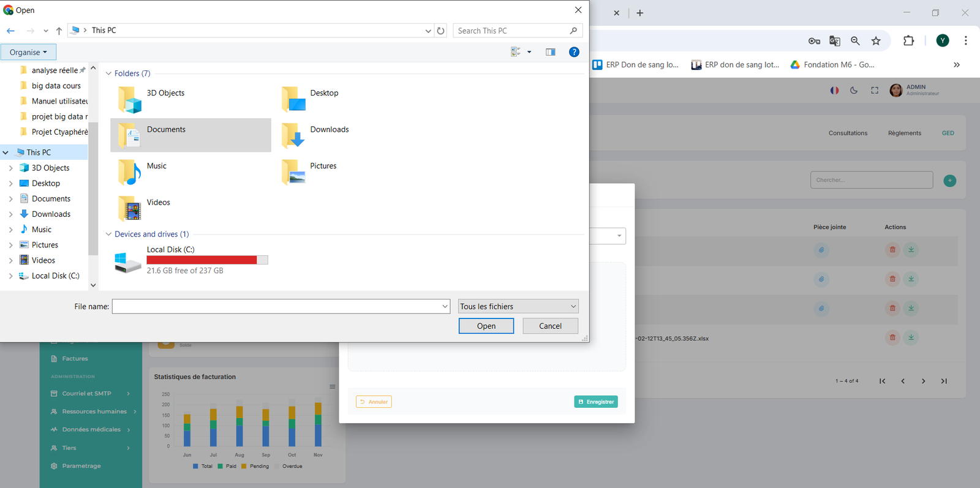Click the Google Translate icon in the address bar
980x488 pixels.
click(x=834, y=41)
